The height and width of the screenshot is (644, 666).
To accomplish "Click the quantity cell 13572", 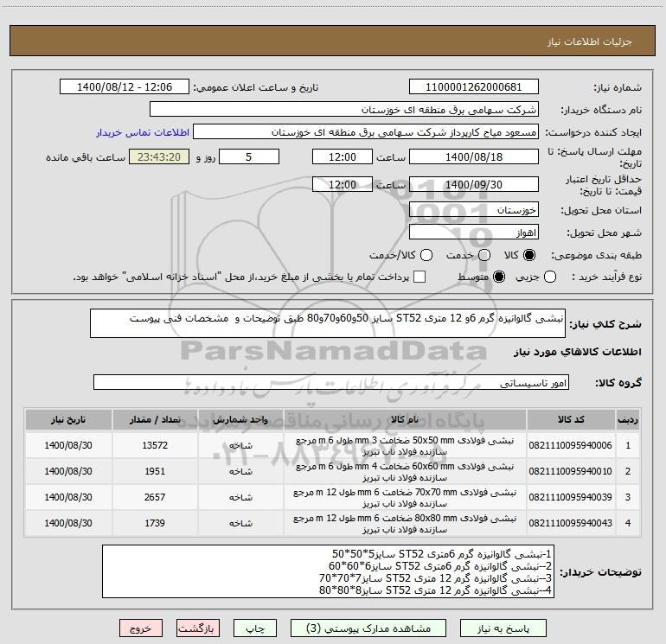I will point(155,445).
